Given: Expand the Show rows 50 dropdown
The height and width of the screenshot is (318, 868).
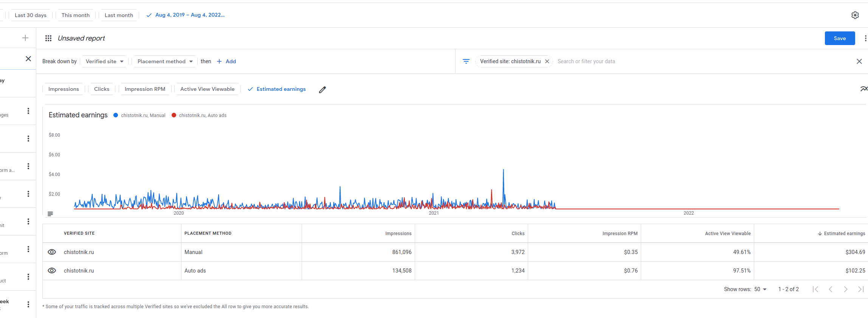Looking at the screenshot, I should pyautogui.click(x=760, y=289).
